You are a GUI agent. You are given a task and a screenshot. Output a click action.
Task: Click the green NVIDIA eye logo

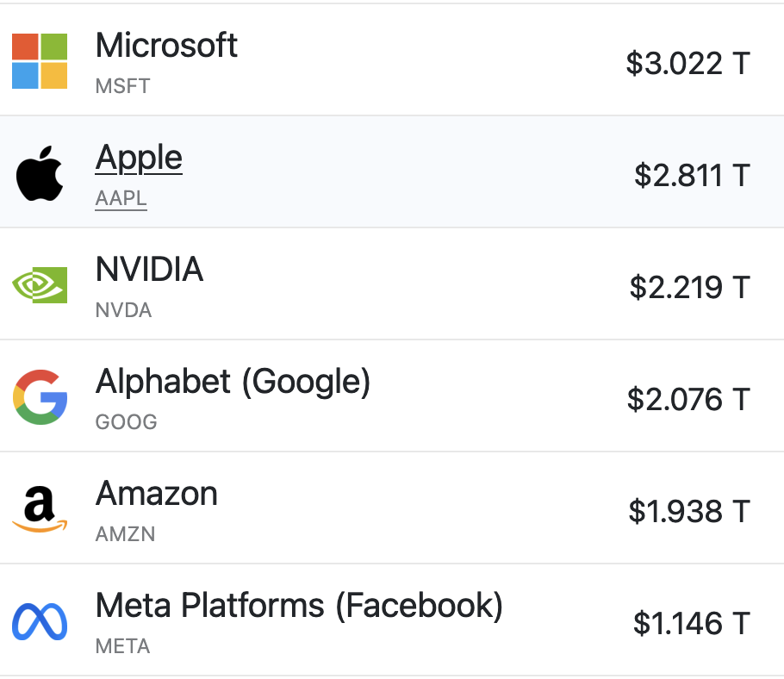[x=40, y=285]
